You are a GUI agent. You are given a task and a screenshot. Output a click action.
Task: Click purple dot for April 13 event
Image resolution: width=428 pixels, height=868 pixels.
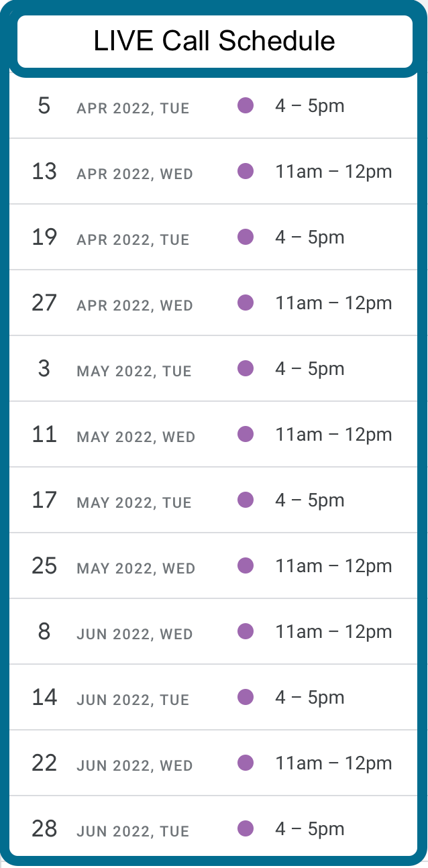246,171
